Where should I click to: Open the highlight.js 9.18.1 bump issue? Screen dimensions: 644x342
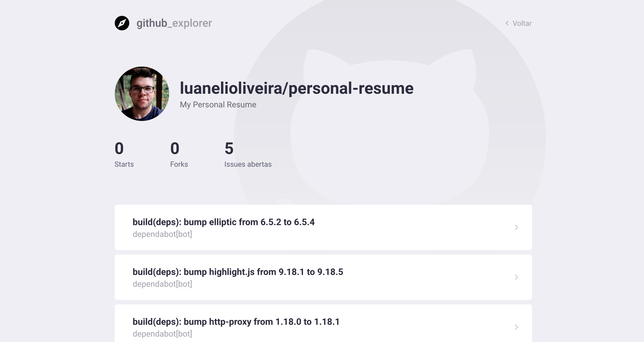[237, 272]
